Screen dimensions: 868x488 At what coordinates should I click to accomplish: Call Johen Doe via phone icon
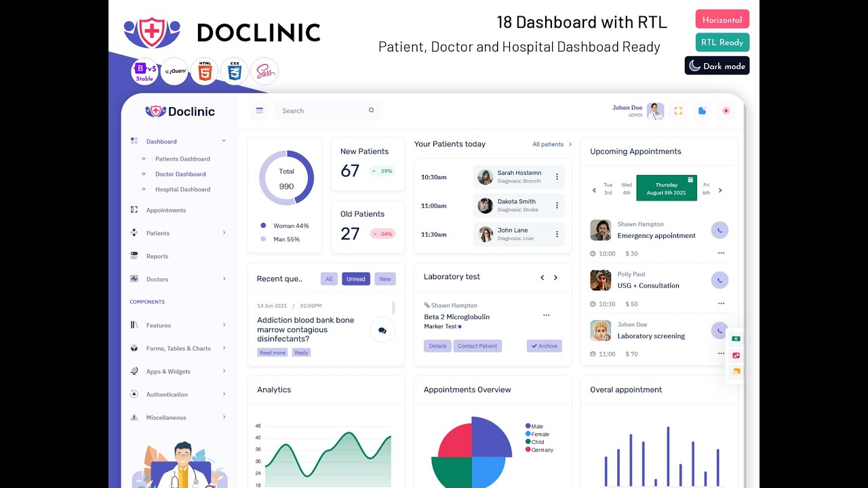click(718, 330)
